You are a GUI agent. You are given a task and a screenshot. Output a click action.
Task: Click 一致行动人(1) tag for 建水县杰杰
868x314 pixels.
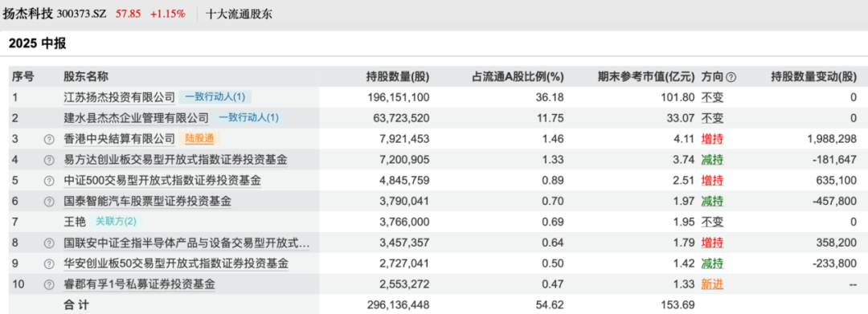(x=249, y=118)
